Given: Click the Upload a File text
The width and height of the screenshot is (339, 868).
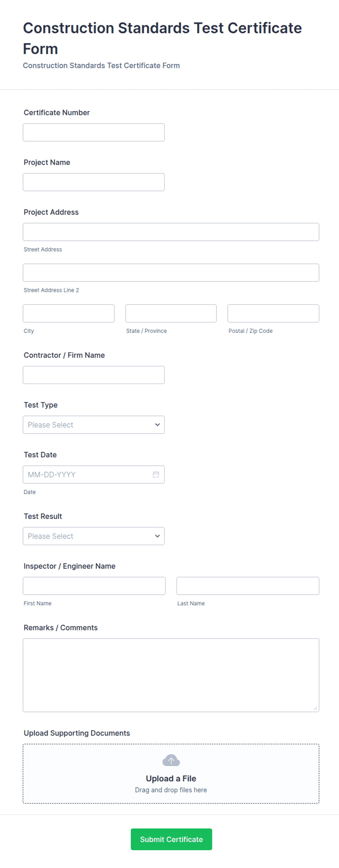Looking at the screenshot, I should click(x=171, y=779).
